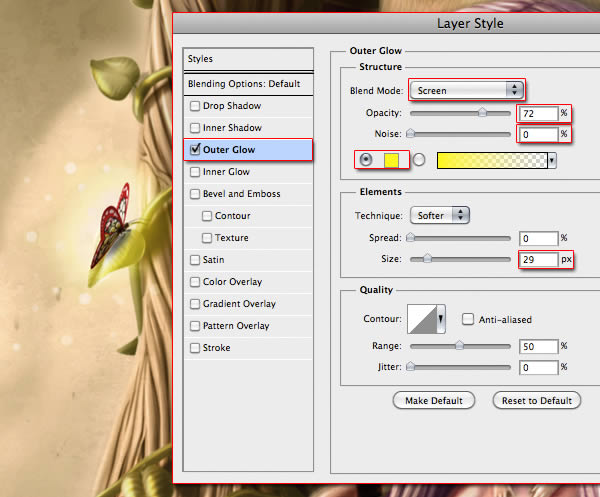
Task: Enable the Inner Glow checkbox
Action: pos(195,172)
